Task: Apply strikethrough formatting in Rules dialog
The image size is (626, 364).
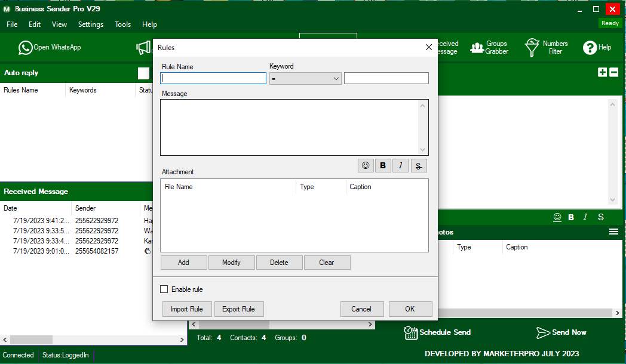Action: (x=419, y=165)
